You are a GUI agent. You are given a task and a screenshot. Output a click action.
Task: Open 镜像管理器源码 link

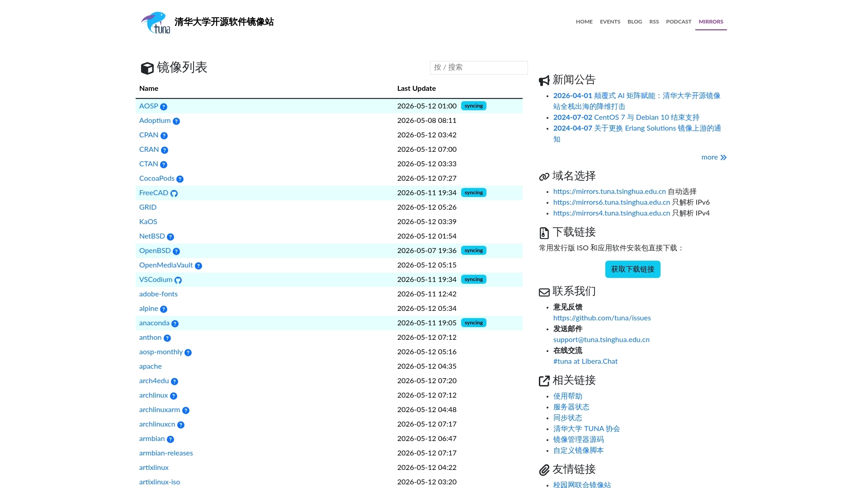click(579, 440)
